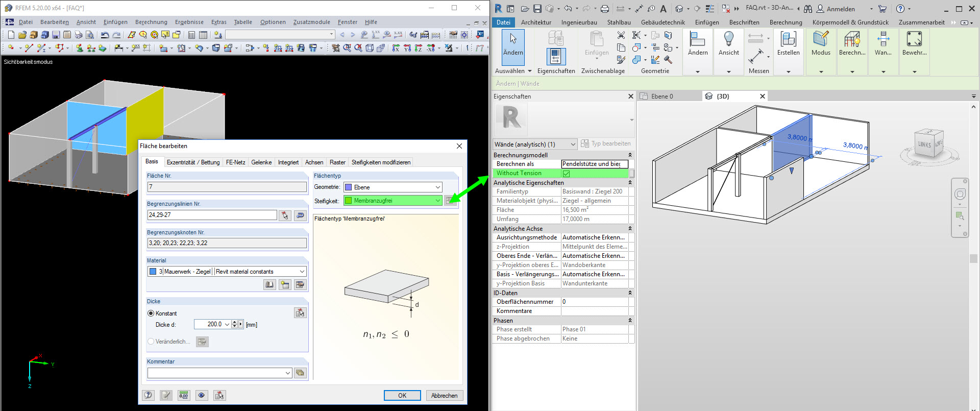The height and width of the screenshot is (411, 980).
Task: Switch to the Ebene 0 view tab
Action: (662, 96)
